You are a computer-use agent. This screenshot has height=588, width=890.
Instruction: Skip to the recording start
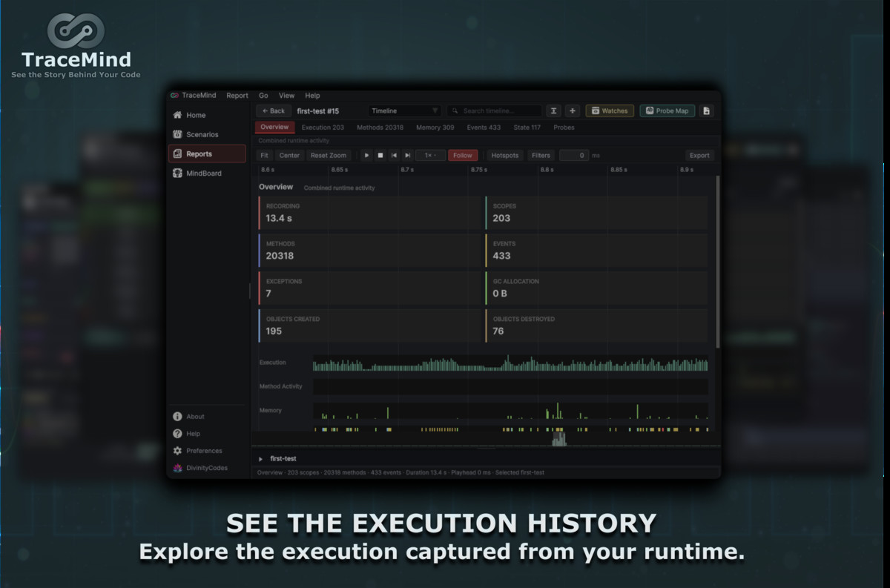click(x=394, y=155)
